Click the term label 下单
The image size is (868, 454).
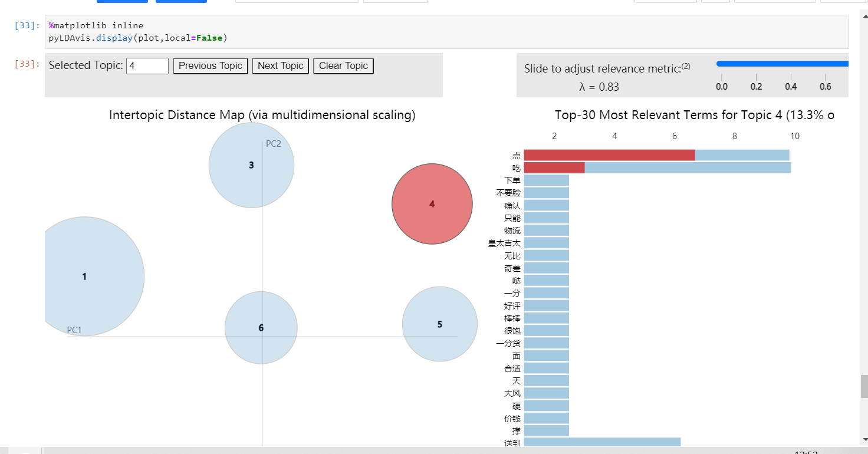click(512, 180)
